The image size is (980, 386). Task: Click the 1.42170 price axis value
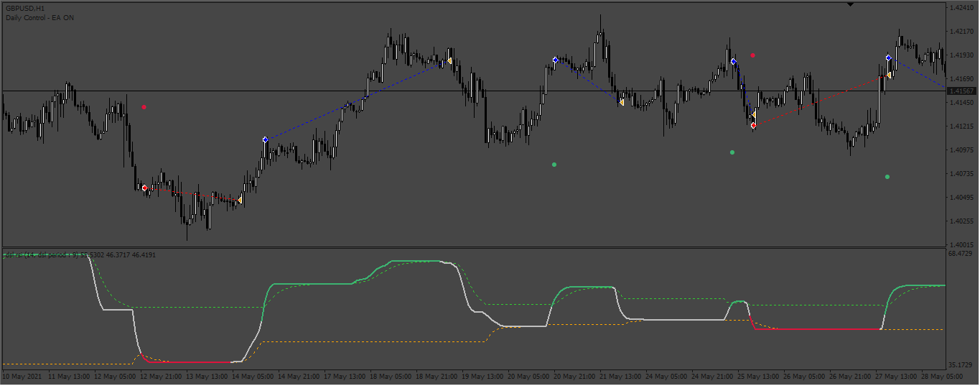coord(961,32)
